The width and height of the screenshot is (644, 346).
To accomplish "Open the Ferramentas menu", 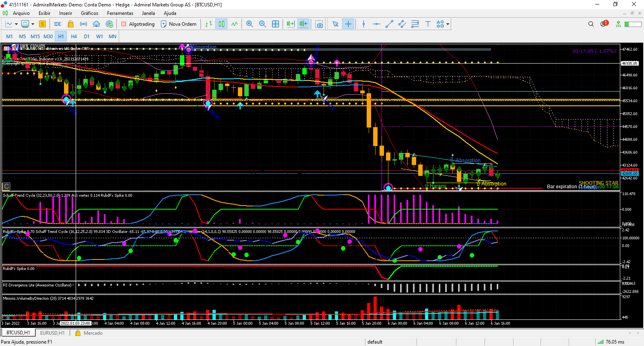I will point(120,13).
